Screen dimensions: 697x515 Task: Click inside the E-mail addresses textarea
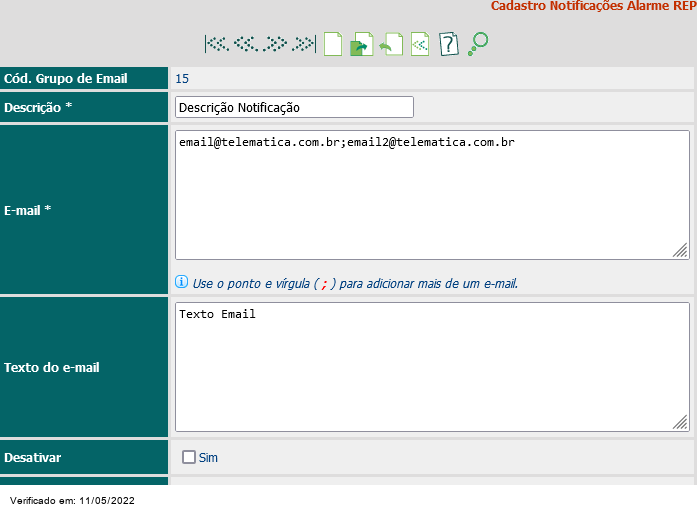(433, 195)
